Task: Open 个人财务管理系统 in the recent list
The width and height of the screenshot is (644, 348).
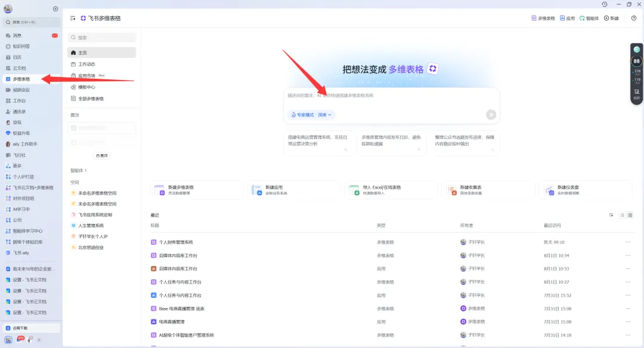Action: pyautogui.click(x=176, y=242)
